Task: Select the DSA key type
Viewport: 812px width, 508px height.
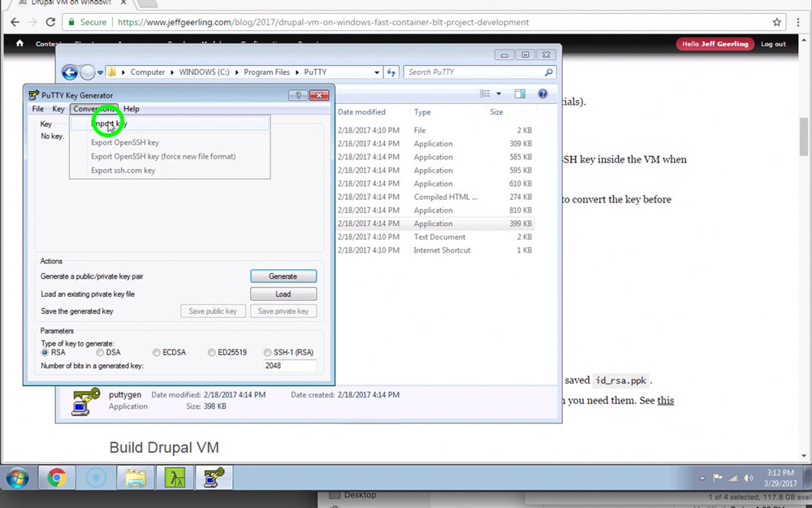Action: (100, 353)
